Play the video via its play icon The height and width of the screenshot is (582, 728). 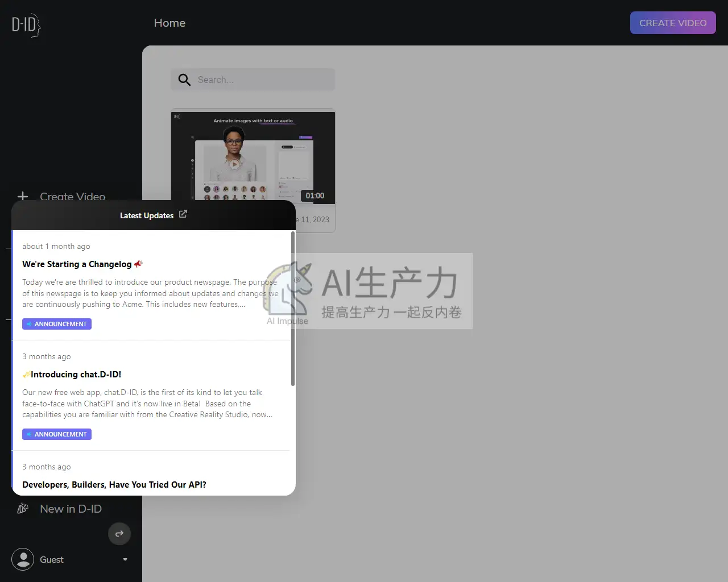point(234,164)
